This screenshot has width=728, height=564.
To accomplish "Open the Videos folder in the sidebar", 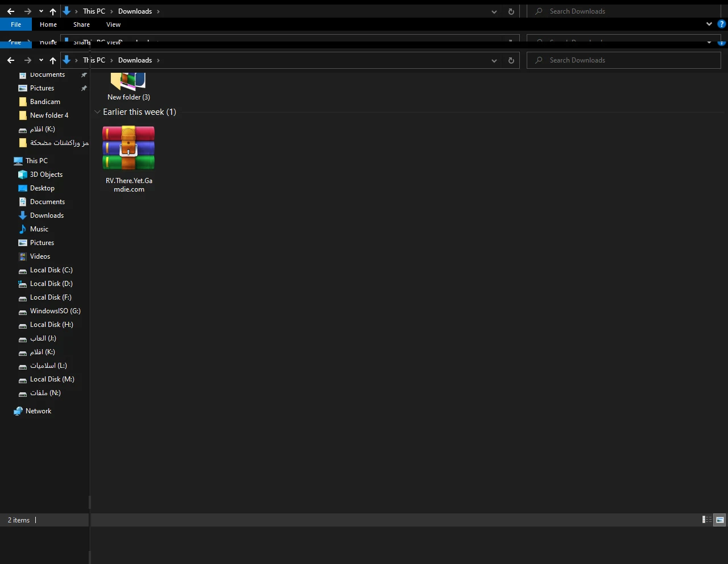I will (x=40, y=256).
